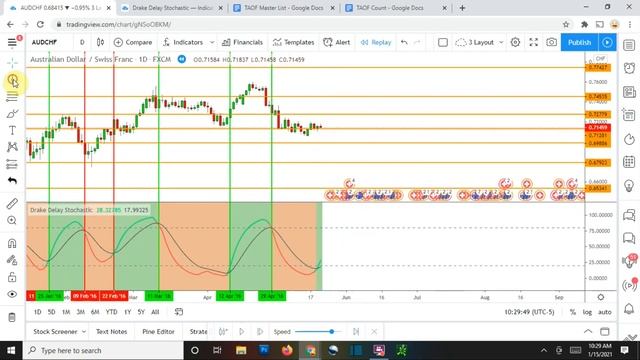Create an Alert
This screenshot has width=640, height=360.
click(x=337, y=42)
